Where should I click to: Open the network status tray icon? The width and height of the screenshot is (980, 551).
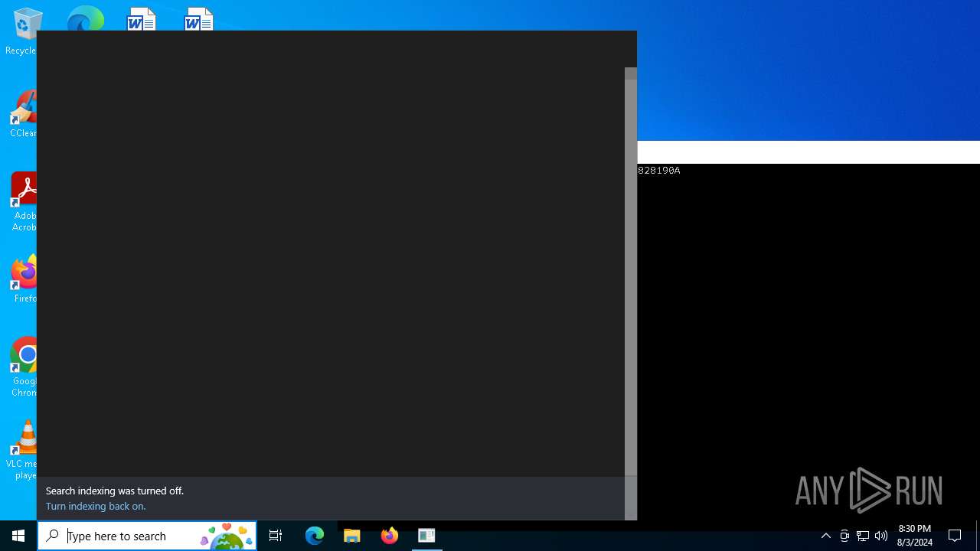pos(863,536)
